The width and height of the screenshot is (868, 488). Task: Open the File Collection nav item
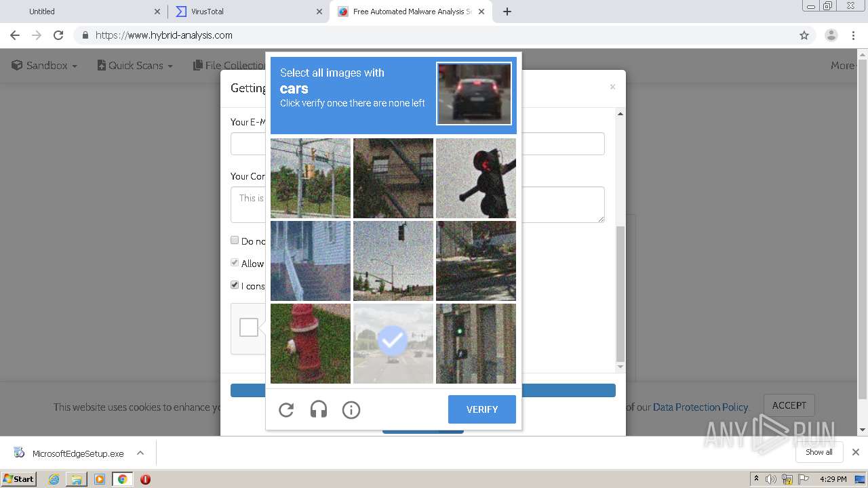[229, 65]
